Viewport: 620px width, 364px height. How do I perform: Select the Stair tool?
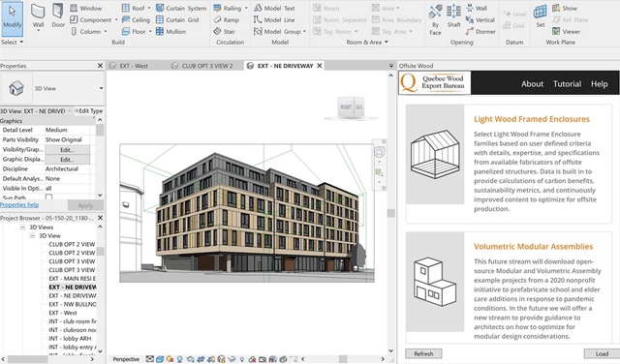[224, 31]
